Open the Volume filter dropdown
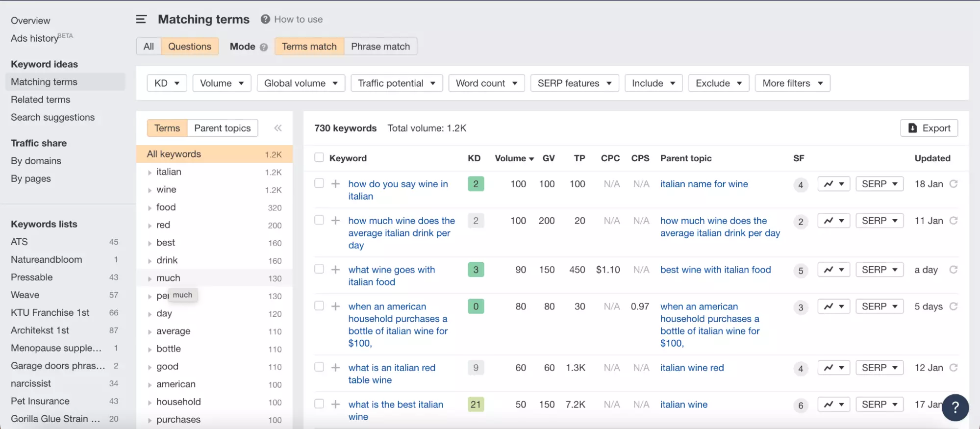The width and height of the screenshot is (980, 429). 222,83
